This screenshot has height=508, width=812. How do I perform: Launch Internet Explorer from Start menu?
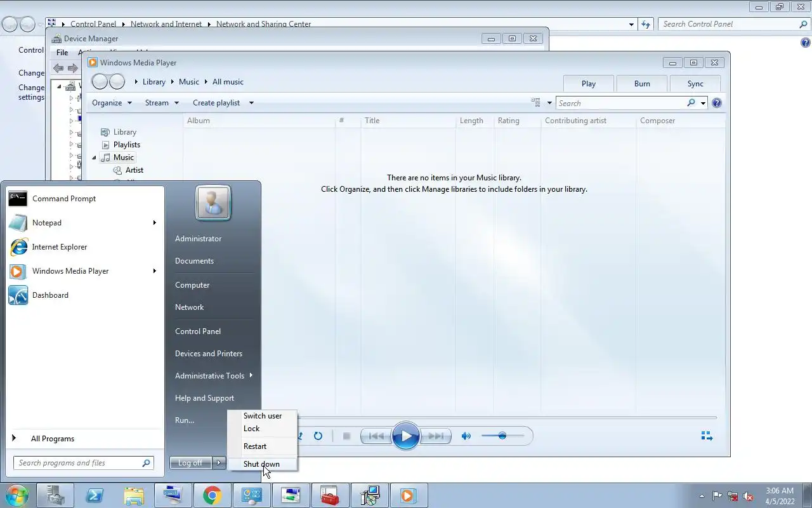click(86, 247)
